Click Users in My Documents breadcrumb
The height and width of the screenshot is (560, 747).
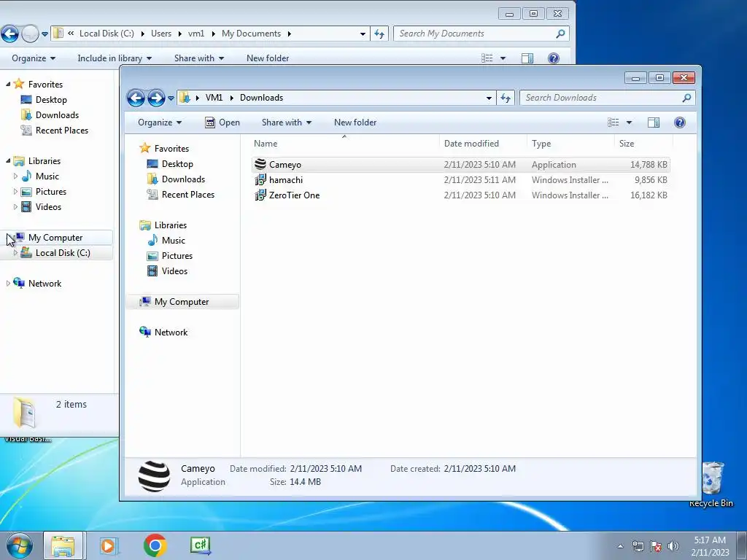pyautogui.click(x=161, y=34)
